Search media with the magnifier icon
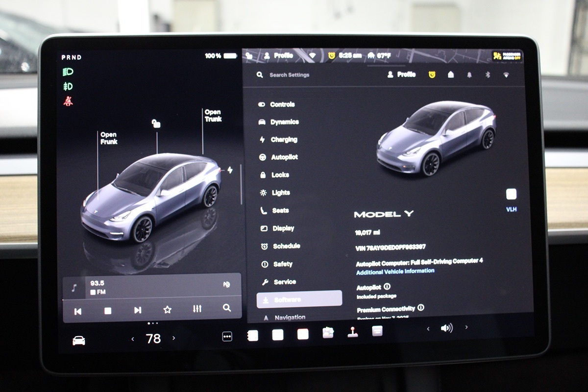Viewport: 588px width, 392px height. tap(226, 308)
